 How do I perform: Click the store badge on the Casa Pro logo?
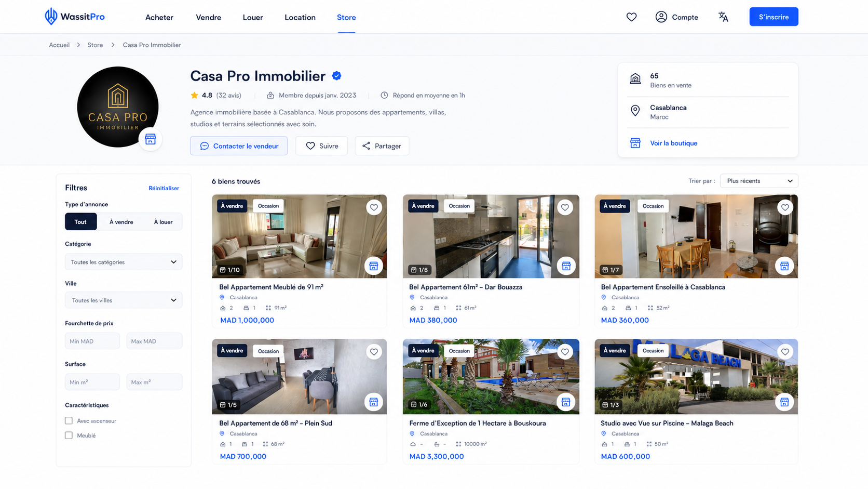tap(151, 139)
